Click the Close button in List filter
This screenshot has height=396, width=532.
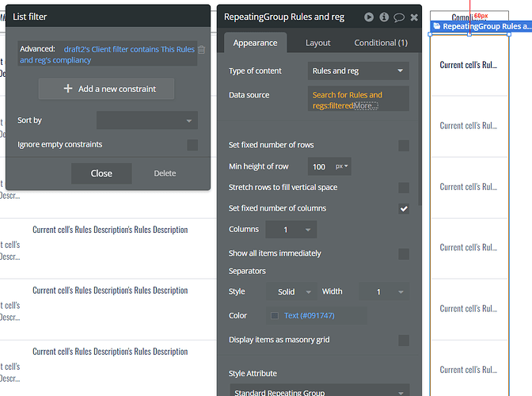101,173
